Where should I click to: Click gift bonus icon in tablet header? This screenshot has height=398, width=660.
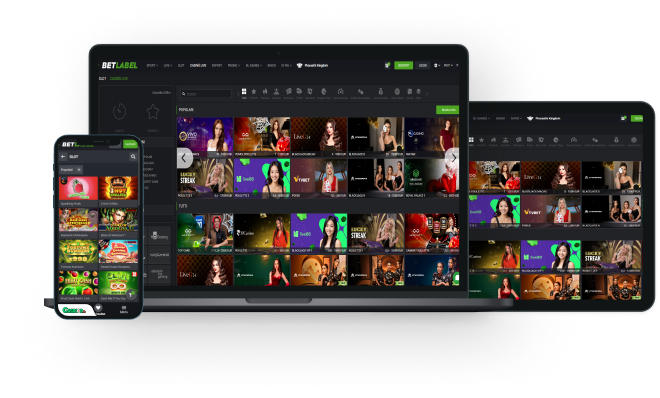pos(623,118)
